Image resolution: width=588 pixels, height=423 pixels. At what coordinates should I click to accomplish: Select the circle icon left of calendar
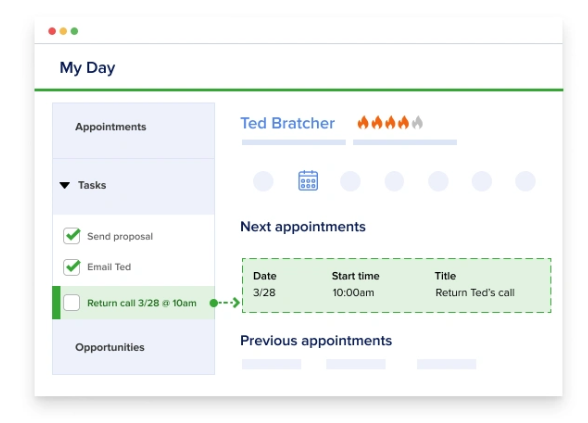(263, 181)
